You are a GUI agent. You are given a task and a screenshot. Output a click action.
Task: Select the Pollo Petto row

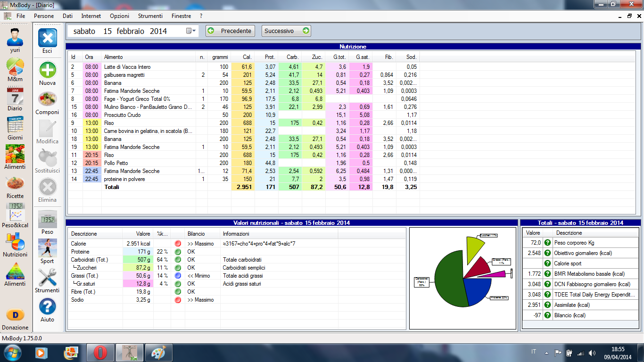243,163
